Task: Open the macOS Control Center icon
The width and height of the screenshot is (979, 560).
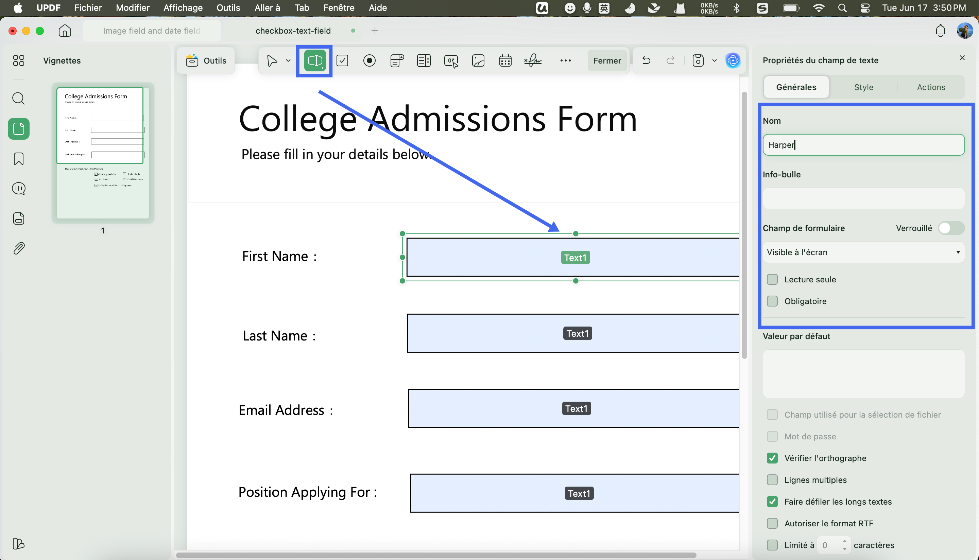Action: 865,8
